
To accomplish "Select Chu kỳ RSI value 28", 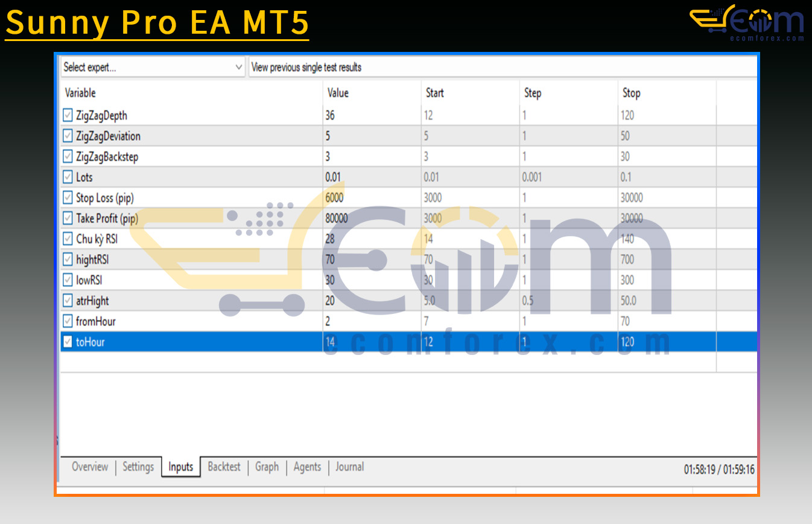I will tap(330, 238).
